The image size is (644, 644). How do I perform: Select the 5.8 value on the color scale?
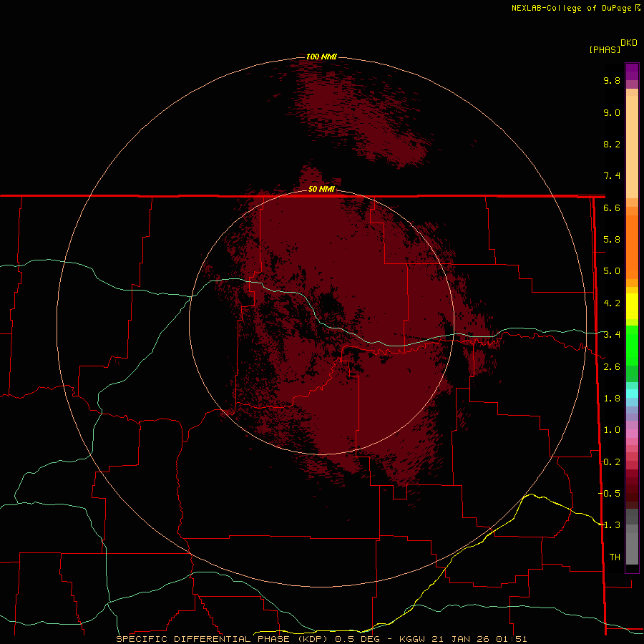pos(612,240)
